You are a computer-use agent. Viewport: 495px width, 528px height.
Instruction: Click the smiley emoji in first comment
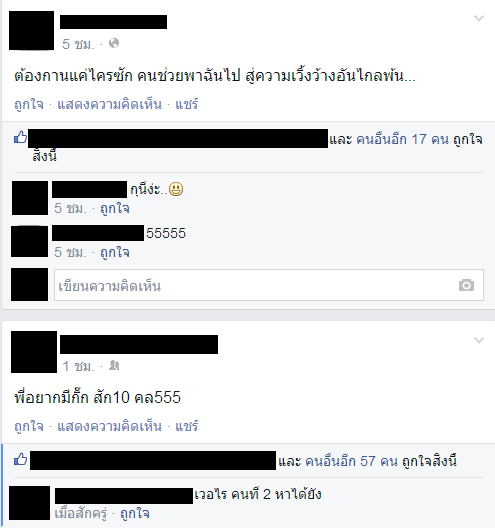click(x=176, y=189)
